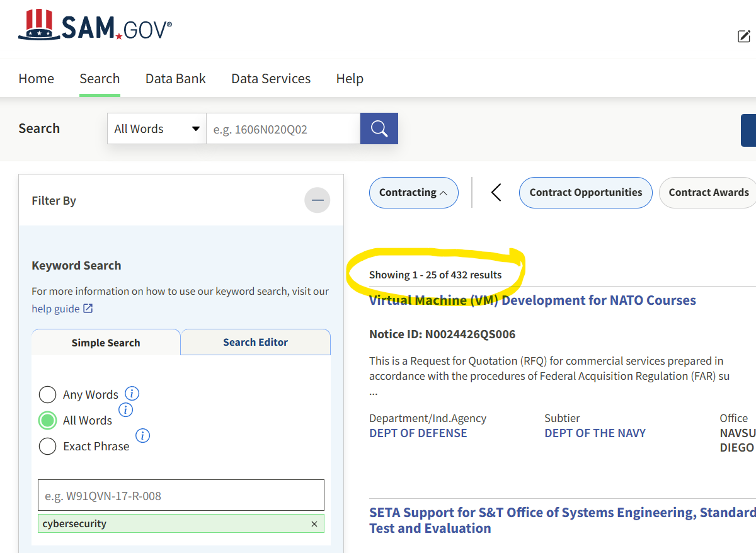Select the Any Words radio button

point(47,394)
